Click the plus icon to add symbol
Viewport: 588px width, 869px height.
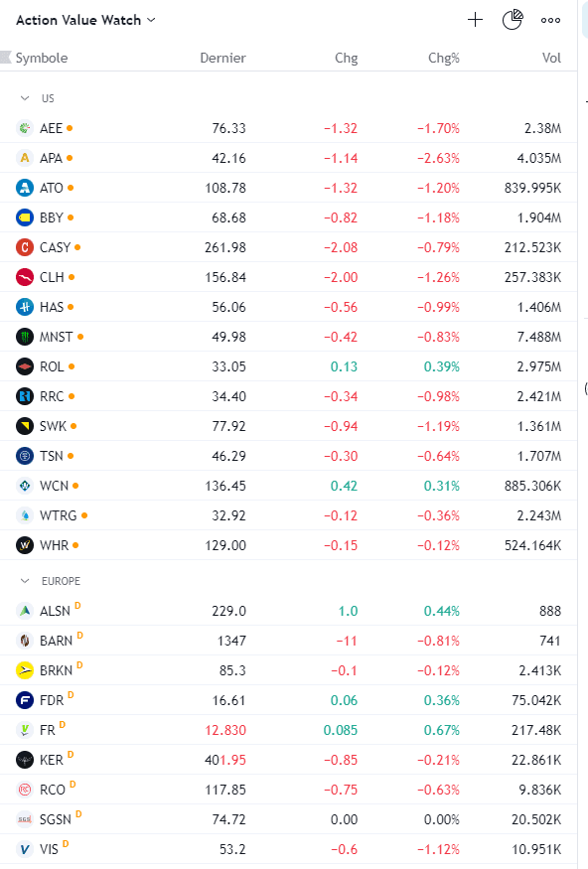(475, 20)
